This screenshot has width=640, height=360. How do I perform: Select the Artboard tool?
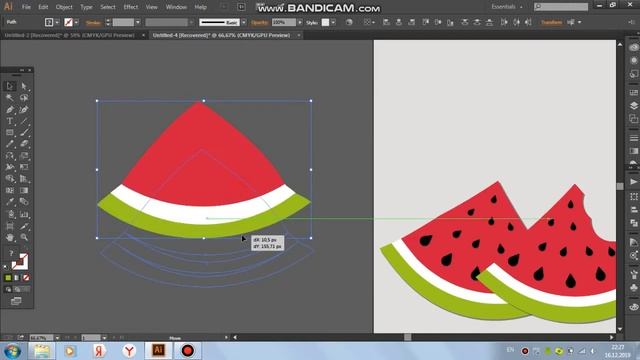pos(10,226)
